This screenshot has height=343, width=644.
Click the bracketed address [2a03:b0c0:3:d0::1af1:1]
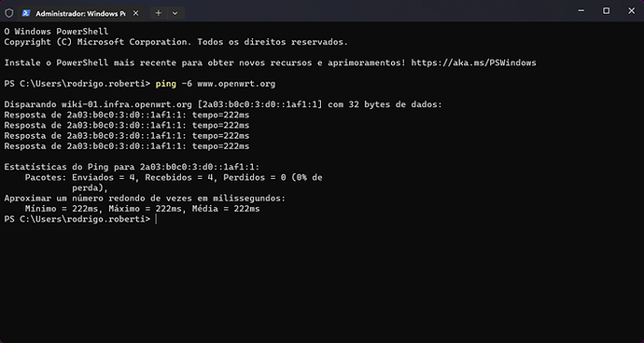click(260, 104)
